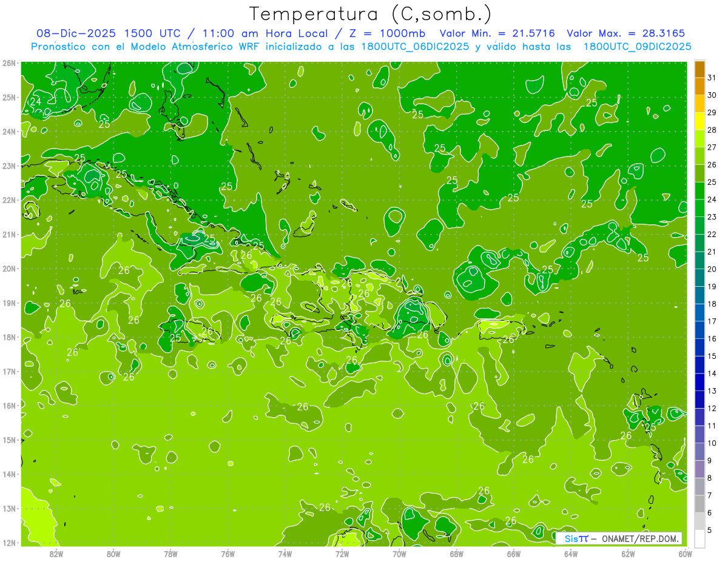Click the "78W" longitude axis label
728x562 pixels.
pos(170,554)
